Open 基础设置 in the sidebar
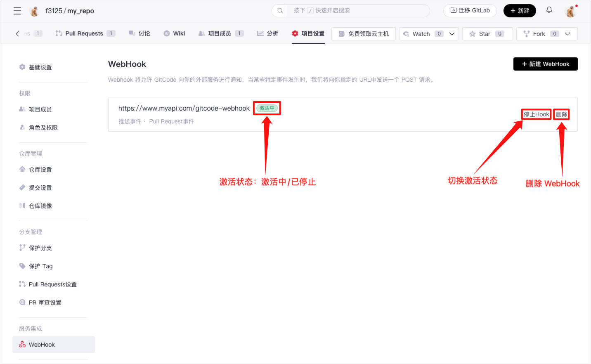 40,67
